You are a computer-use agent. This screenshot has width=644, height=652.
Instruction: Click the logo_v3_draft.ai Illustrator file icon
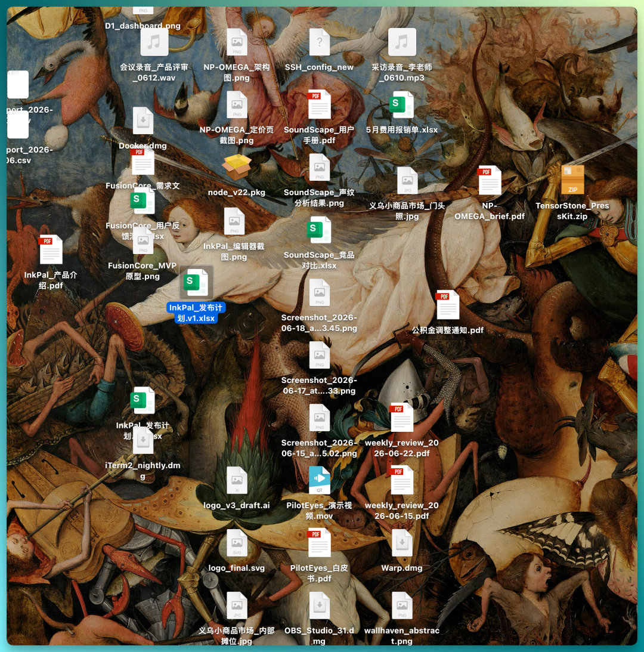237,480
